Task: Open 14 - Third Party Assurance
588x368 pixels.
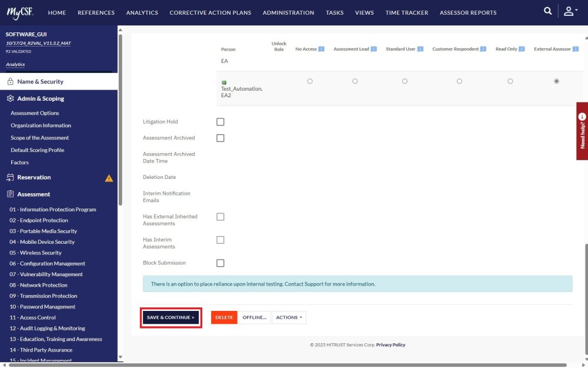Action: pos(41,350)
